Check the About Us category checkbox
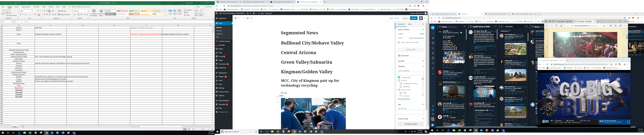 [x=399, y=80]
